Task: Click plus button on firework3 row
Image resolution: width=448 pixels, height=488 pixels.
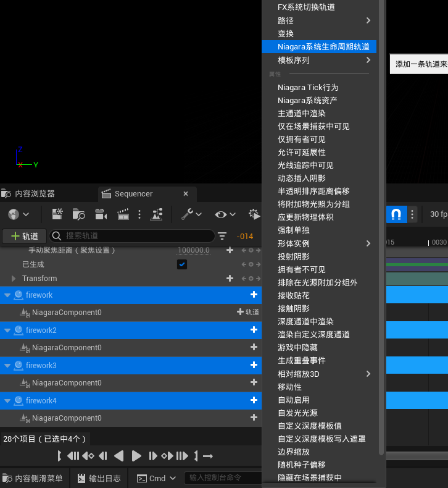Action: [x=254, y=364]
